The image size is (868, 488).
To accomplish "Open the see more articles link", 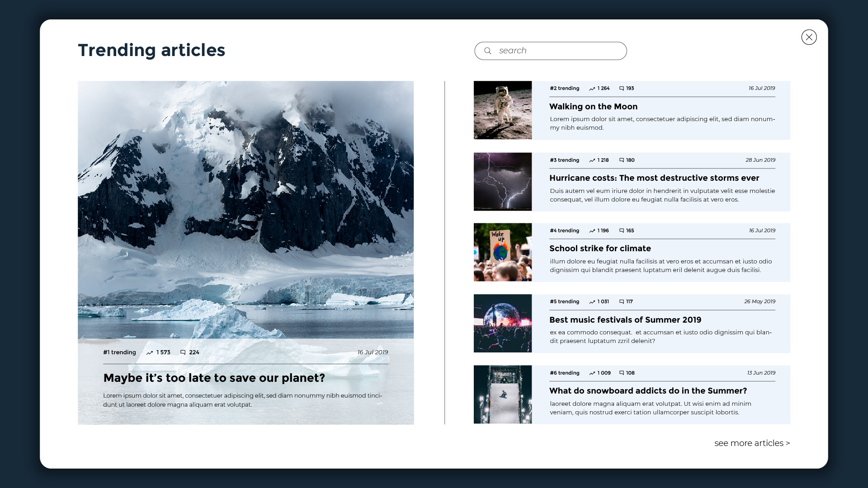I will pyautogui.click(x=752, y=443).
